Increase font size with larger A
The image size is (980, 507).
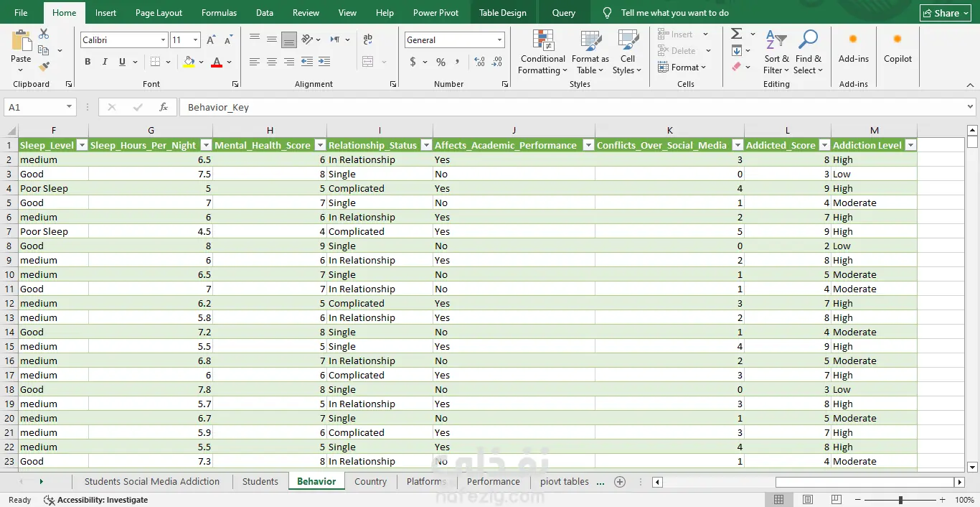point(211,40)
